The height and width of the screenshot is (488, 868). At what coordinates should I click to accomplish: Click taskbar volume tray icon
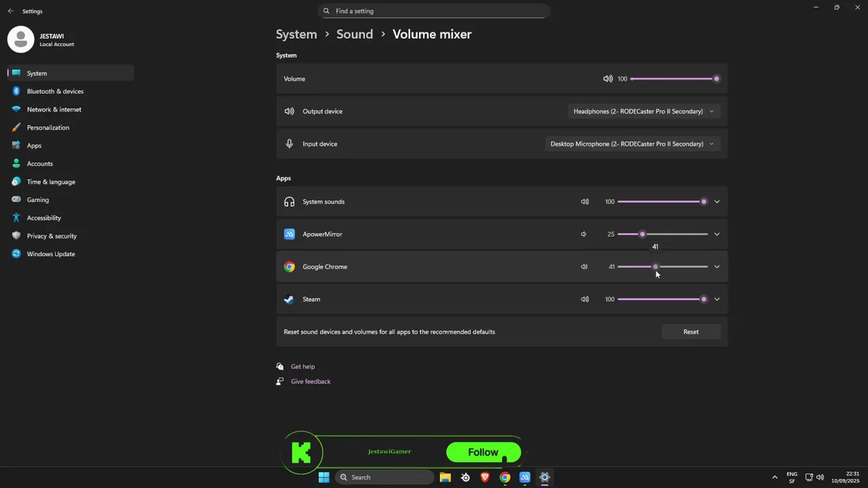(x=820, y=477)
